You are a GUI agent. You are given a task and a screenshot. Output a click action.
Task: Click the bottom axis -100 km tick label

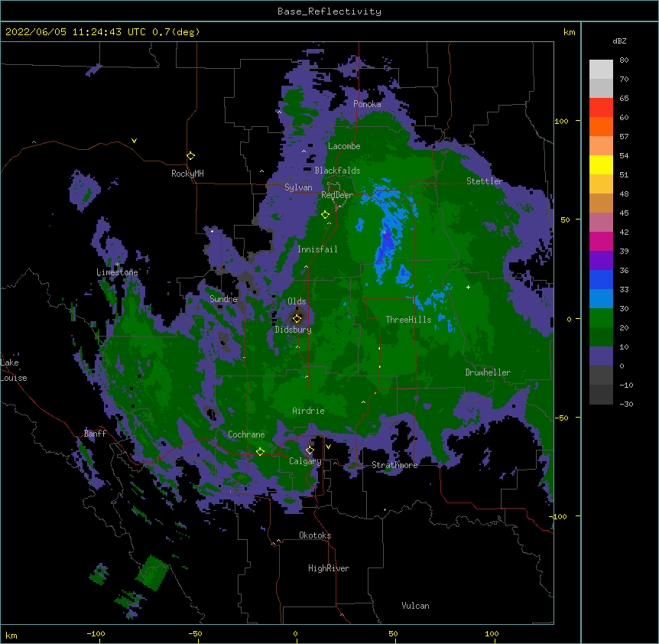click(x=96, y=633)
